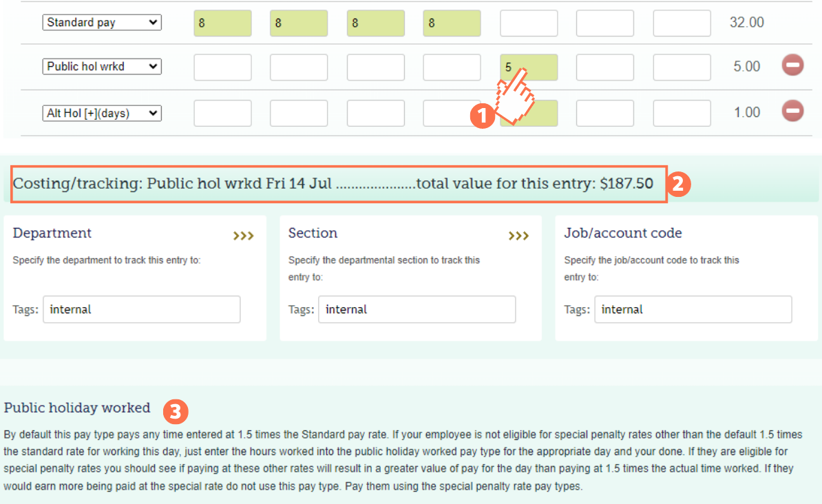Open the Public hol wrkd pay type selector
The width and height of the screenshot is (822, 504).
coord(101,66)
